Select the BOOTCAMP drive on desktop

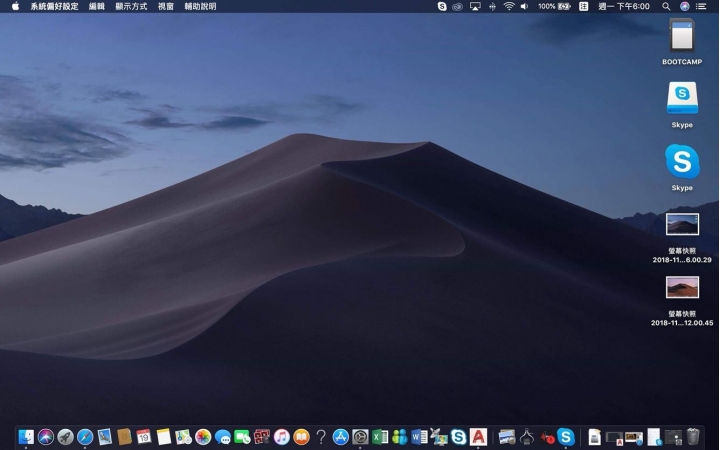(682, 42)
